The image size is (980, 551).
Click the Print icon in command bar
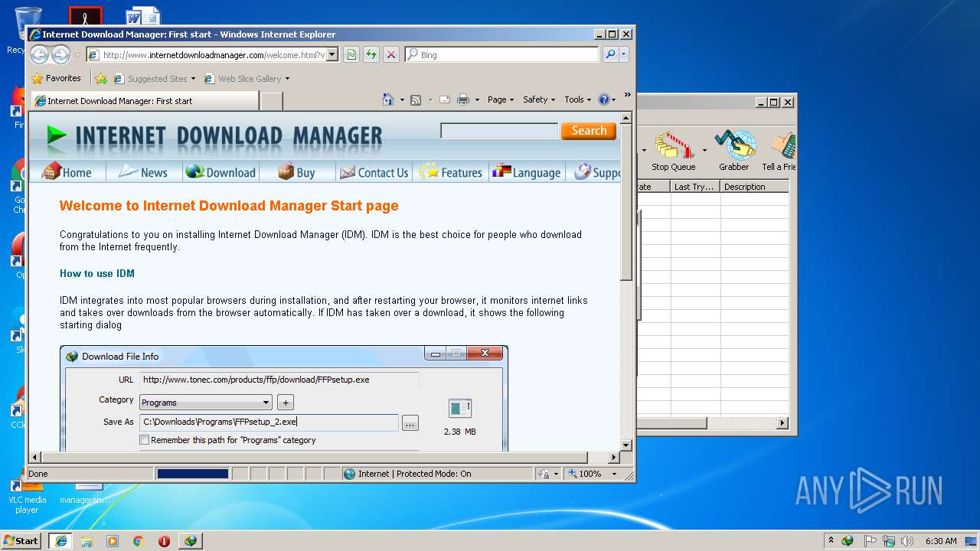[463, 99]
